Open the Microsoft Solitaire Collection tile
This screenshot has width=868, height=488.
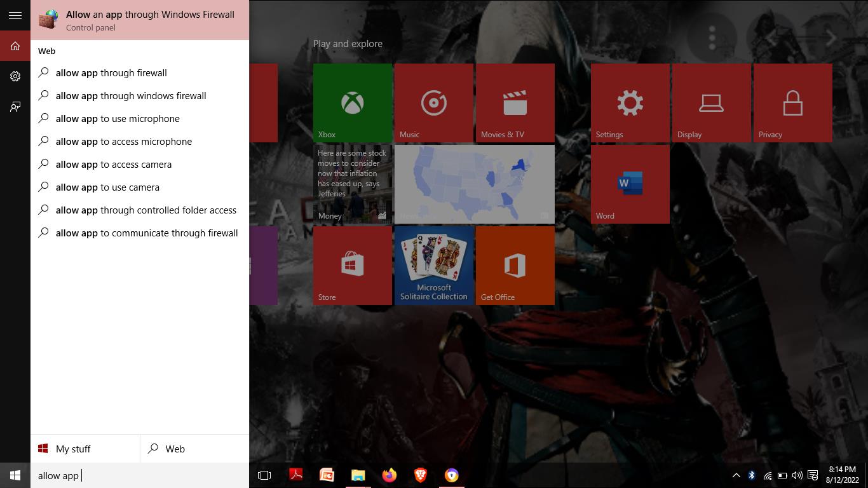[x=434, y=266]
